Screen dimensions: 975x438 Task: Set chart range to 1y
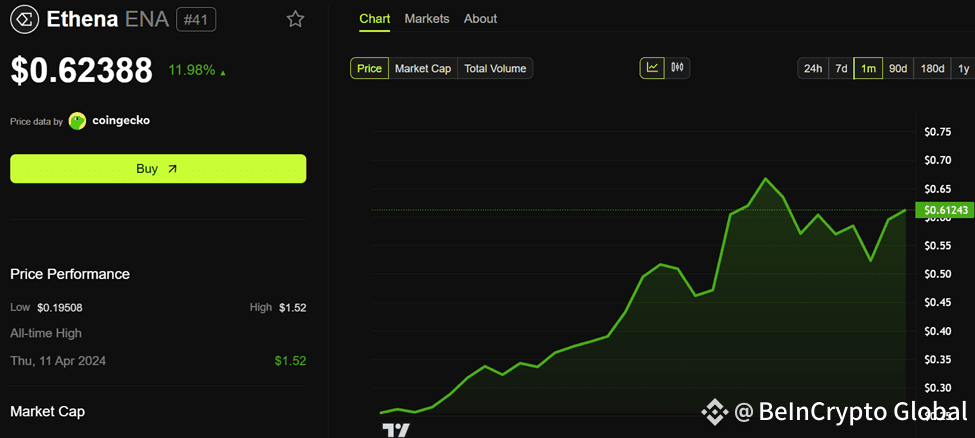[963, 68]
